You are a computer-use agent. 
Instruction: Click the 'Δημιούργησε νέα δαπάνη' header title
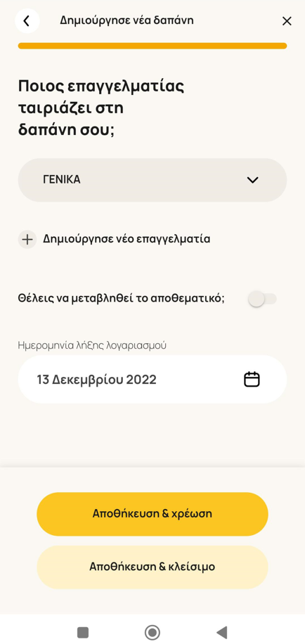126,20
